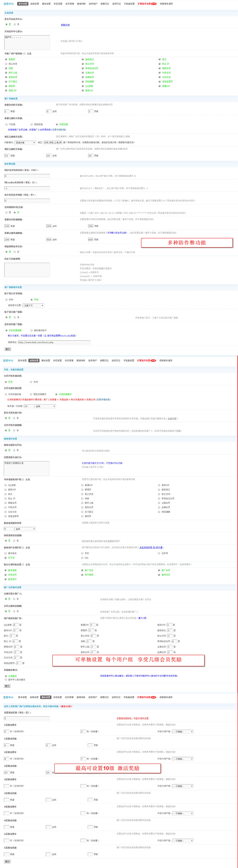Click 提交 below 5层激活奖励
This screenshot has width=238, height=868.
point(7,862)
